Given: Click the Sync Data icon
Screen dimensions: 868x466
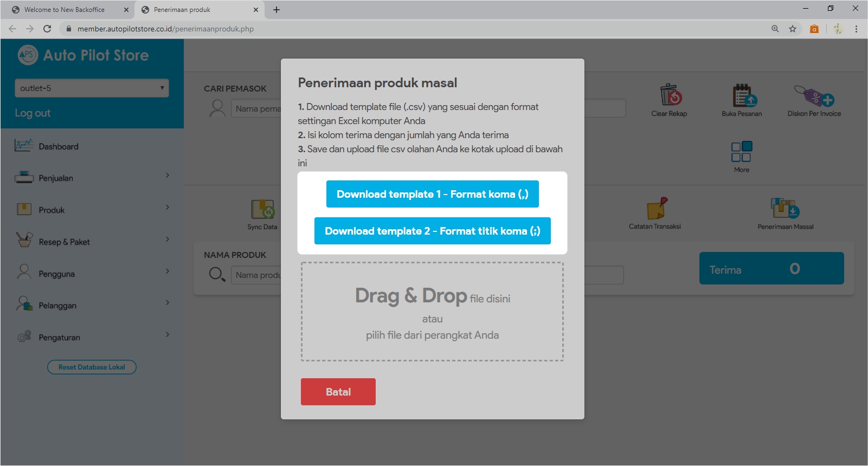Looking at the screenshot, I should [x=262, y=209].
